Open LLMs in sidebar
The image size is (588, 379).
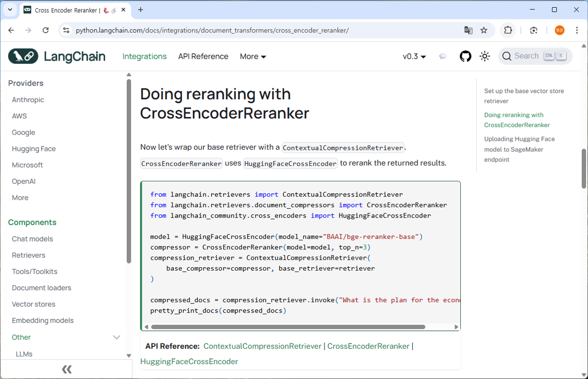24,354
